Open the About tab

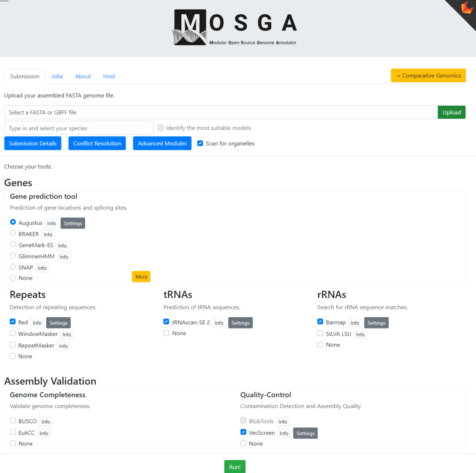click(x=83, y=76)
